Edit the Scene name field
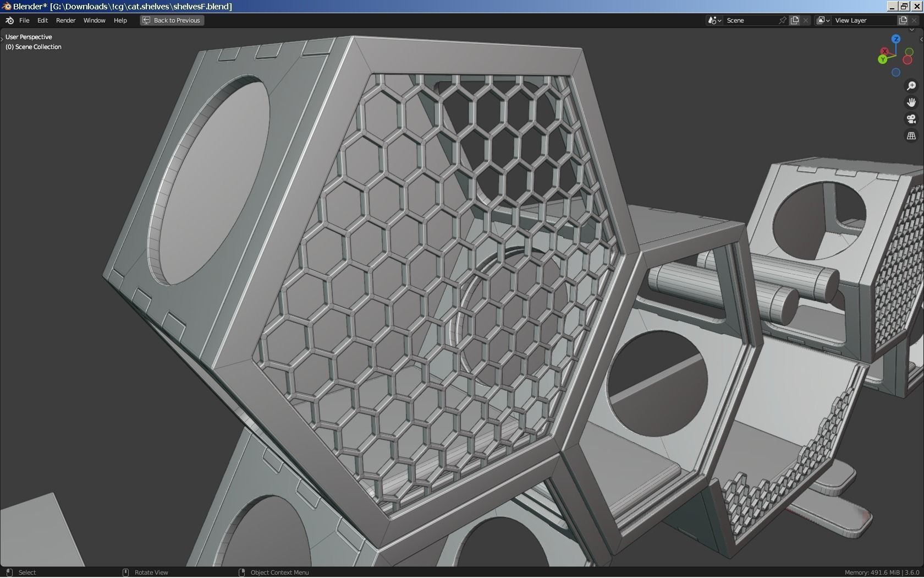The image size is (924, 578). 751,20
